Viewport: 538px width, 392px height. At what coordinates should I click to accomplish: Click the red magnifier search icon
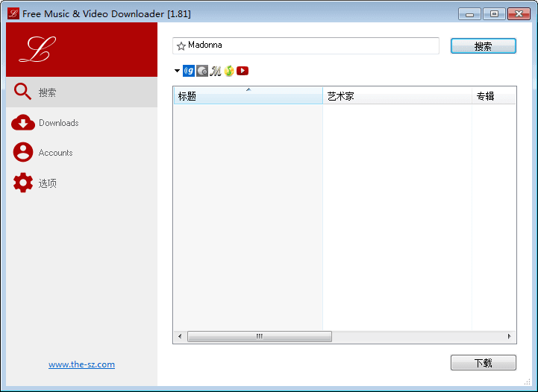(22, 92)
